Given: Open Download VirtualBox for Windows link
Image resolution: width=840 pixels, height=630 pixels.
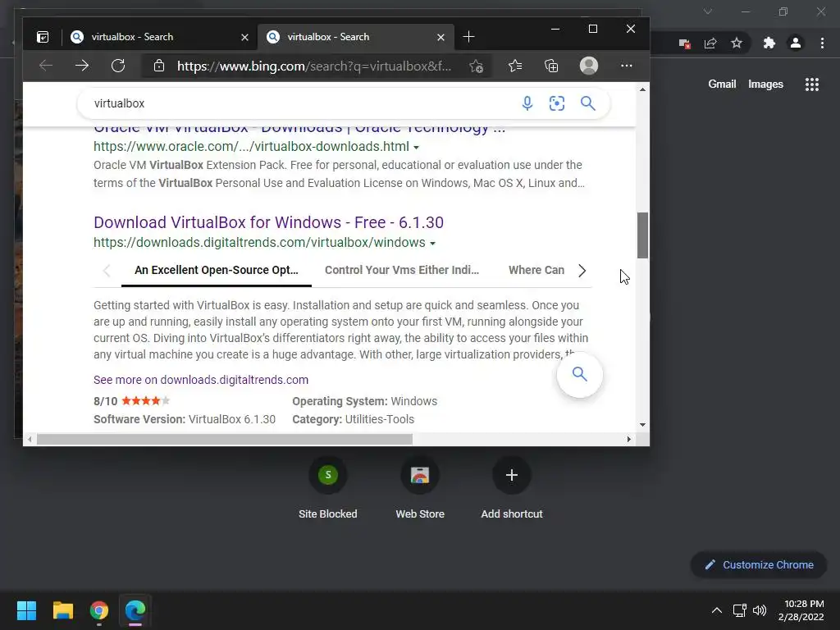Looking at the screenshot, I should click(x=268, y=222).
